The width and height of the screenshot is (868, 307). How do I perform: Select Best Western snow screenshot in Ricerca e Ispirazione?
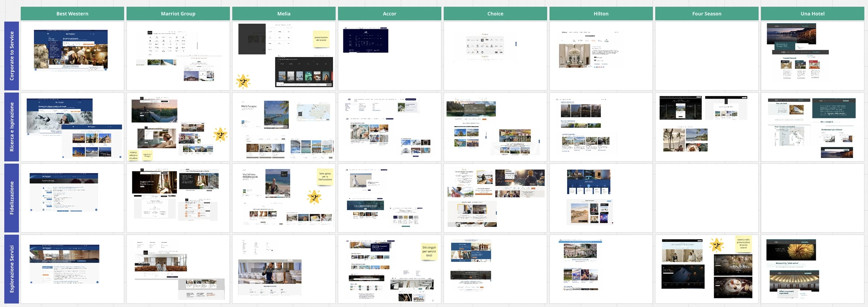60,117
